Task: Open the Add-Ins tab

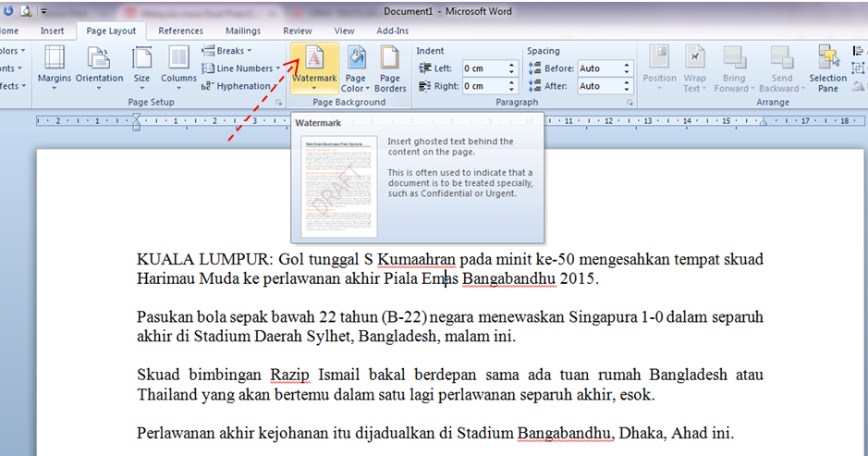Action: (393, 31)
